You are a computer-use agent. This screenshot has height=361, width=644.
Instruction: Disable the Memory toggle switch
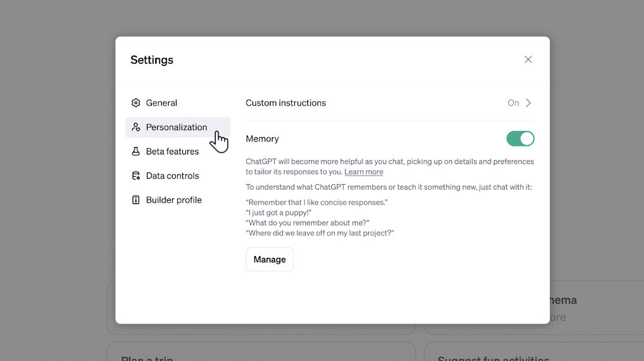[520, 138]
